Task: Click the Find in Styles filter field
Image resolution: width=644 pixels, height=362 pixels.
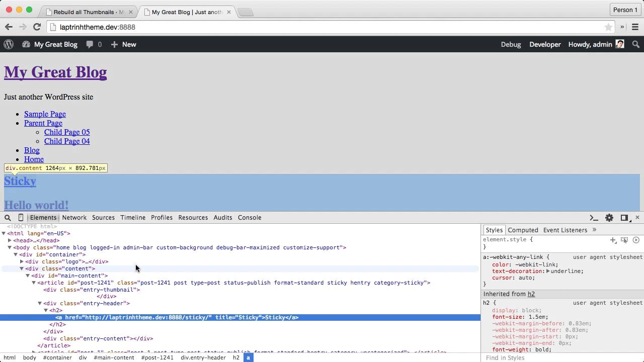Action: pos(562,357)
